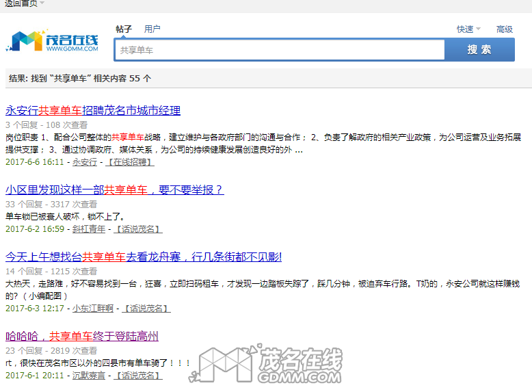Open the 高级 advanced search link
The height and width of the screenshot is (392, 532).
click(x=504, y=29)
